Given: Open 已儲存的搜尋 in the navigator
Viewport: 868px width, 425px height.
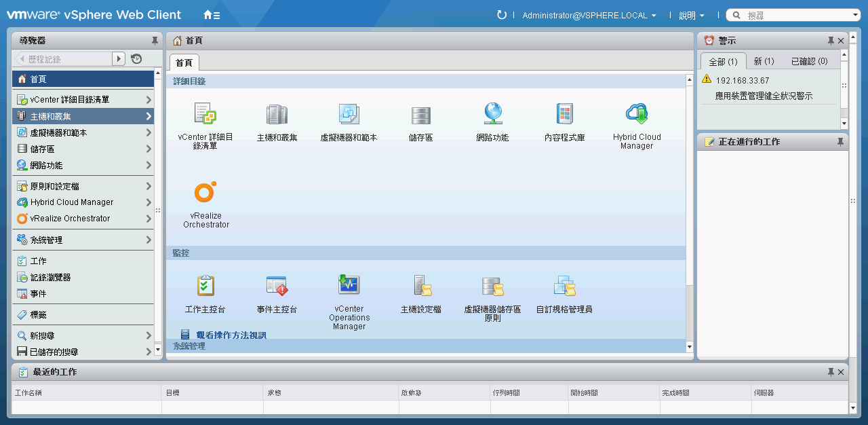Looking at the screenshot, I should (x=83, y=352).
